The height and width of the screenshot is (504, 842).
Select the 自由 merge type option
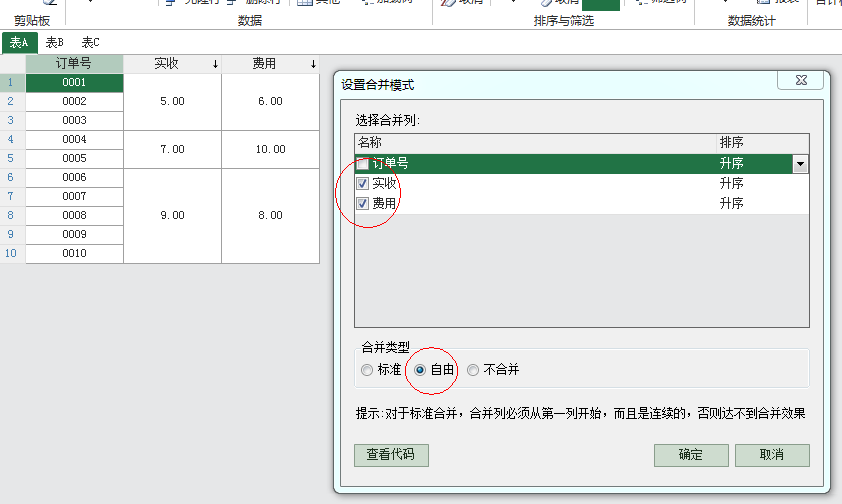(x=420, y=370)
